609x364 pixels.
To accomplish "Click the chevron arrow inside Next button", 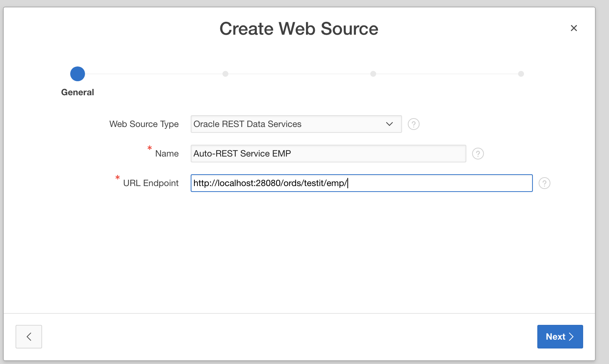I will click(571, 337).
